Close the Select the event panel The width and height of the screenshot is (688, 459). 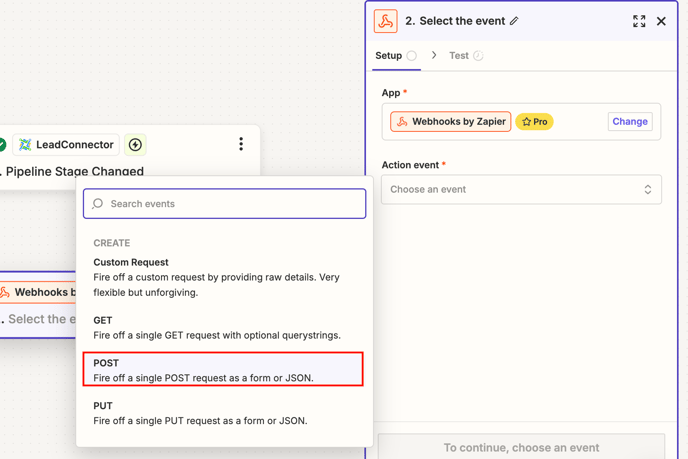tap(661, 21)
